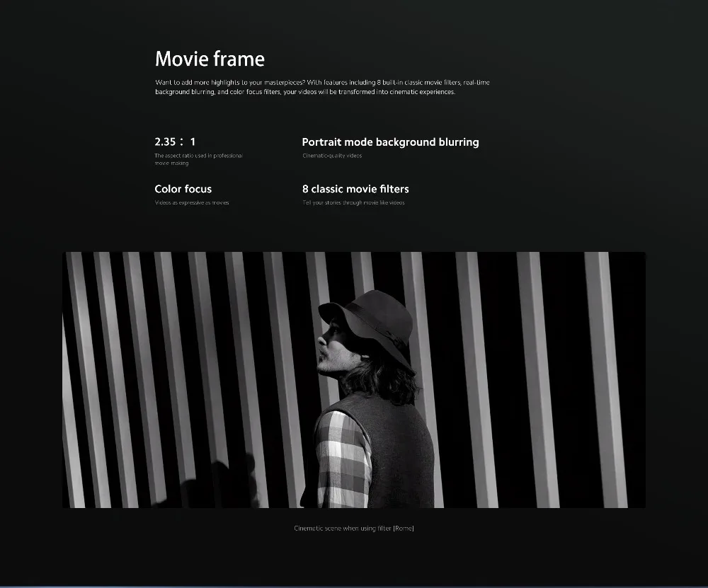Click the "Cinematic scene when using filter [Rome]" caption

[353, 528]
